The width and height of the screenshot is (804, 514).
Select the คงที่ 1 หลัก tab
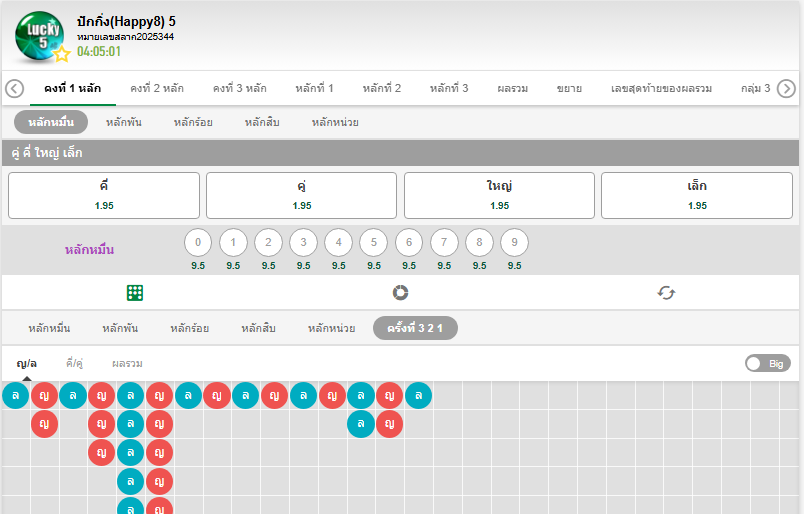[72, 88]
